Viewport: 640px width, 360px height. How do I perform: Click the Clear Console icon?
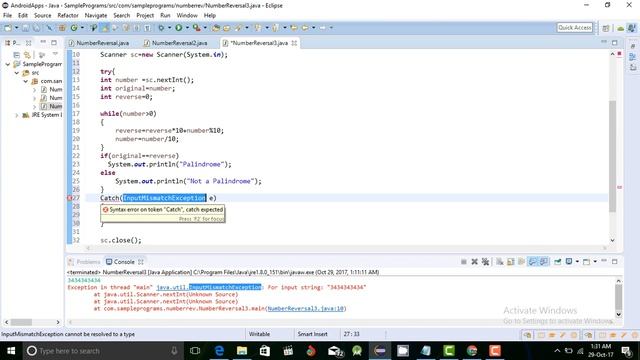pyautogui.click(x=500, y=262)
